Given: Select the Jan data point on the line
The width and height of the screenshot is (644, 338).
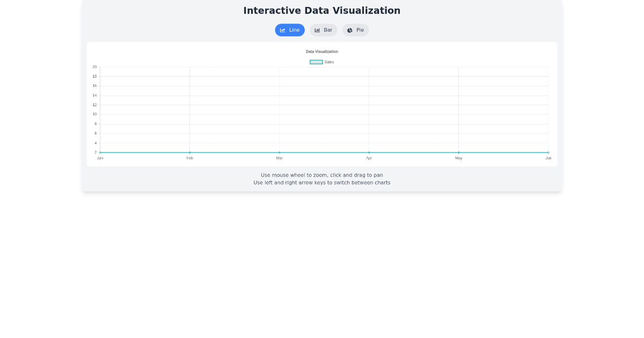Looking at the screenshot, I should point(100,152).
